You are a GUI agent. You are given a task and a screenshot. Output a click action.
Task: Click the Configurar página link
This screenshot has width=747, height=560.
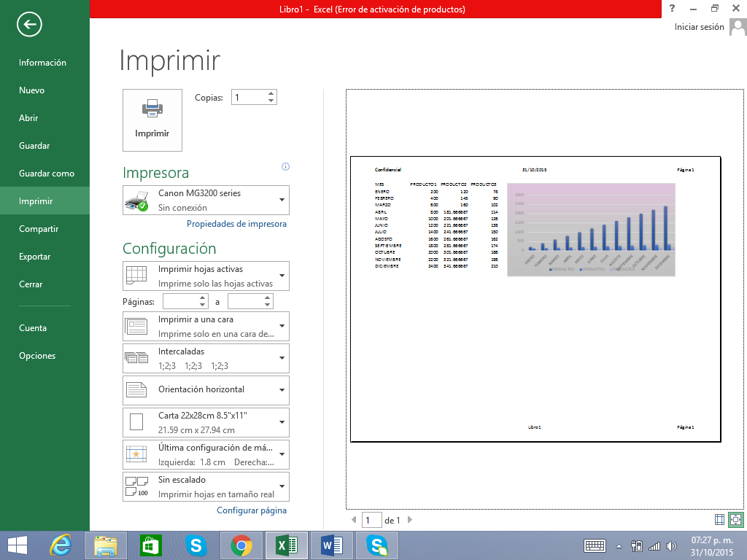[x=251, y=510]
